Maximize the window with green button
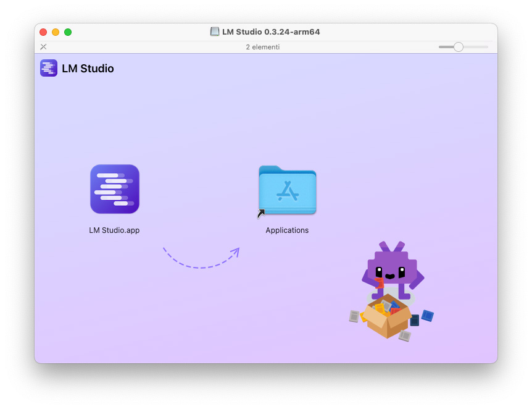Image resolution: width=532 pixels, height=409 pixels. pos(68,32)
